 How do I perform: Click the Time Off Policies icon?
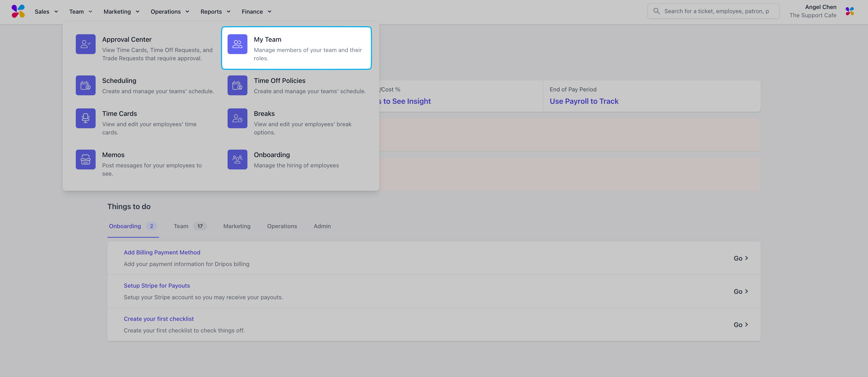237,85
